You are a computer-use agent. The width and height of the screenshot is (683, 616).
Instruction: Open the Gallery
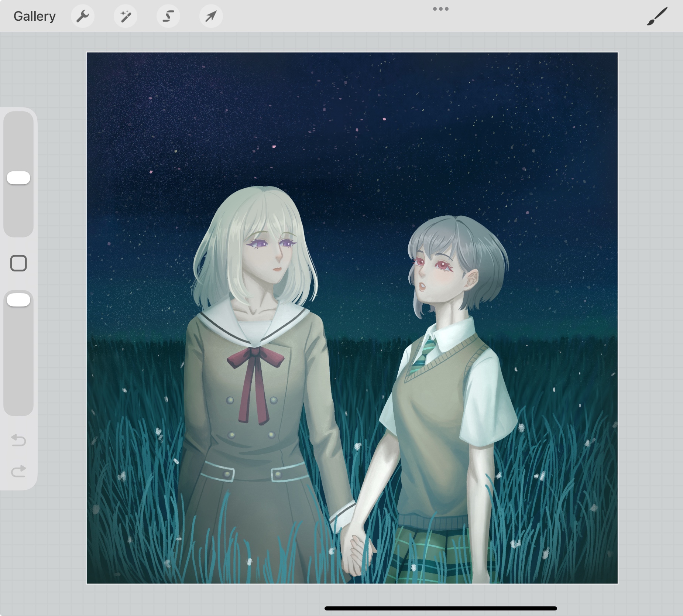tap(34, 16)
